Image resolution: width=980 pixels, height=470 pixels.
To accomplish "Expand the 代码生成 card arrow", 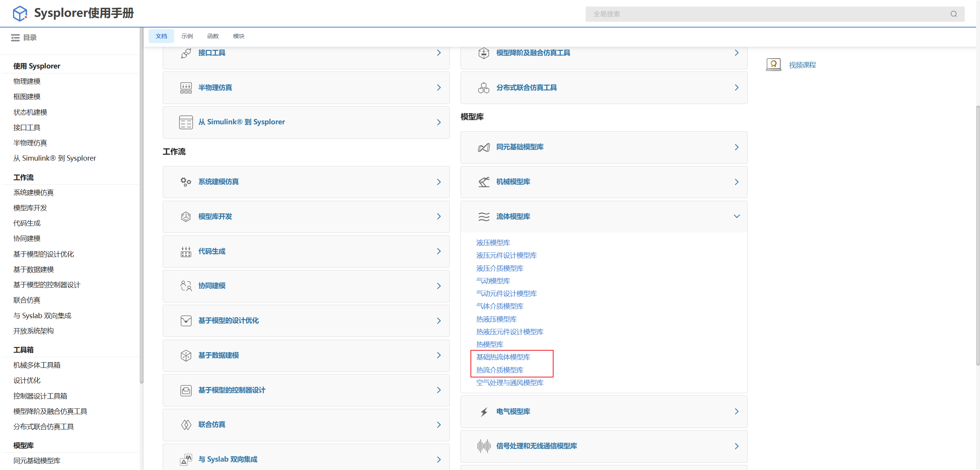I will coord(439,251).
